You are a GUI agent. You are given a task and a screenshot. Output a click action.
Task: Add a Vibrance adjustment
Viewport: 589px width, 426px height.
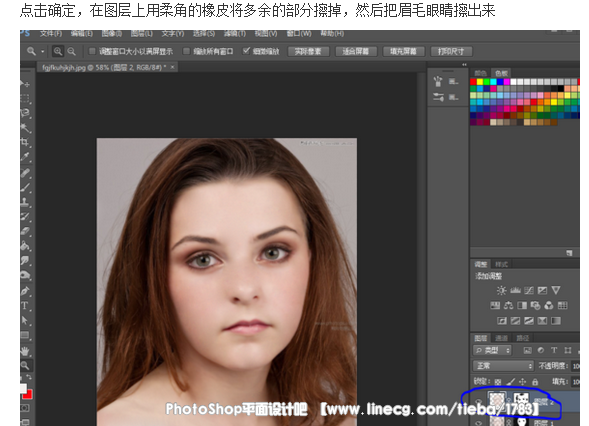click(556, 290)
